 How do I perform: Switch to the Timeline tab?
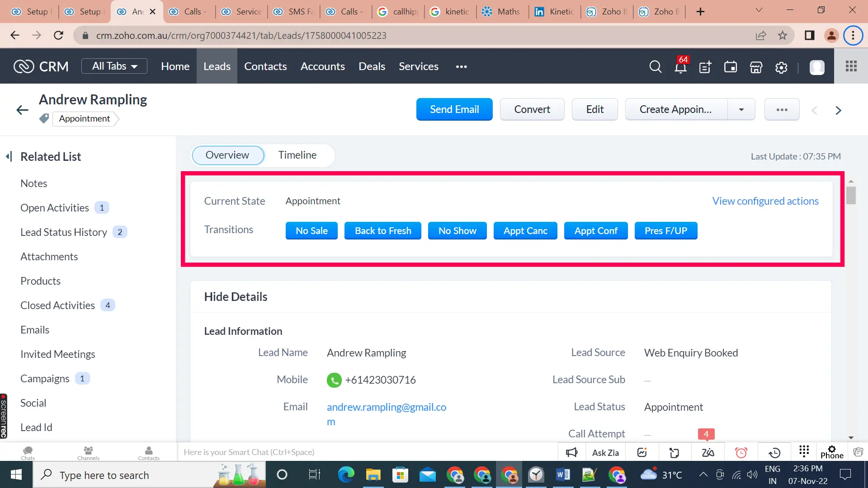coord(297,155)
